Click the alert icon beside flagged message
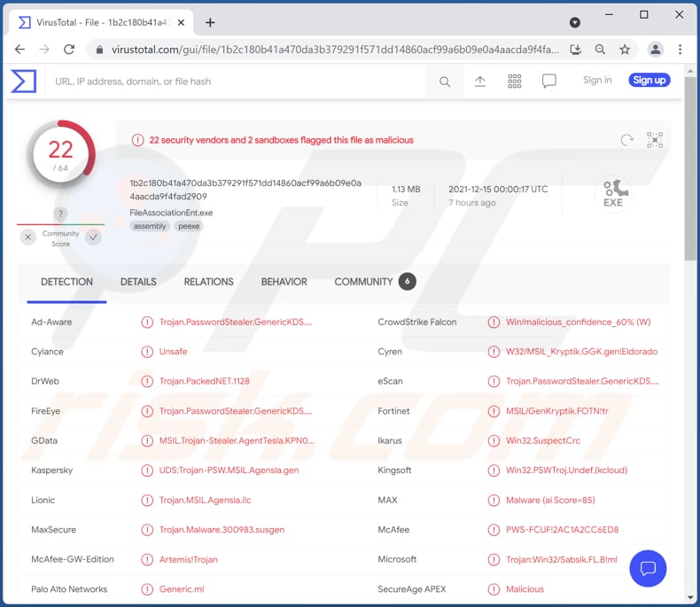The height and width of the screenshot is (607, 700). (137, 140)
